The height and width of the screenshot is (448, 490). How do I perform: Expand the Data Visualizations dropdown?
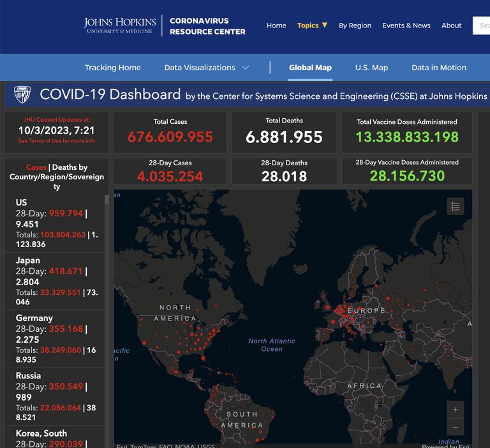pos(207,68)
